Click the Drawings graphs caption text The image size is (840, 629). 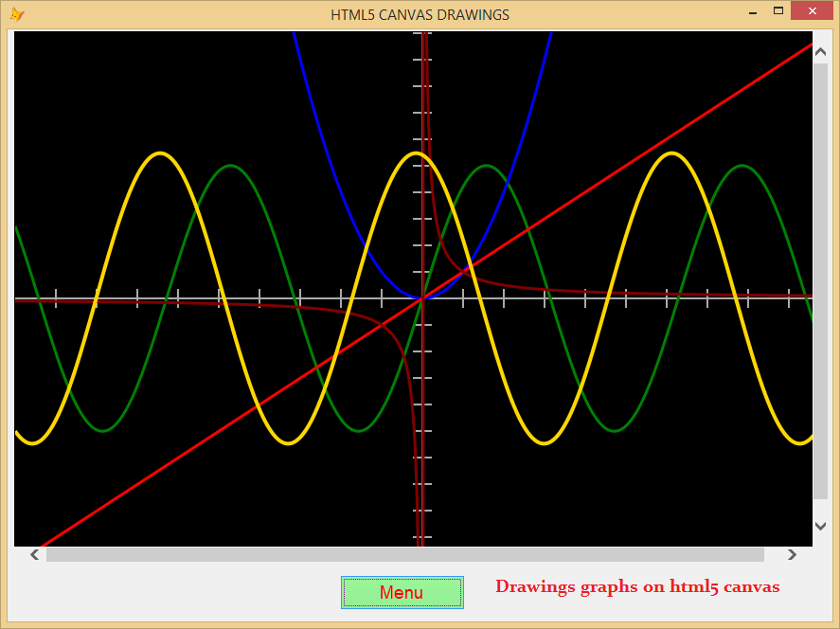(x=638, y=586)
